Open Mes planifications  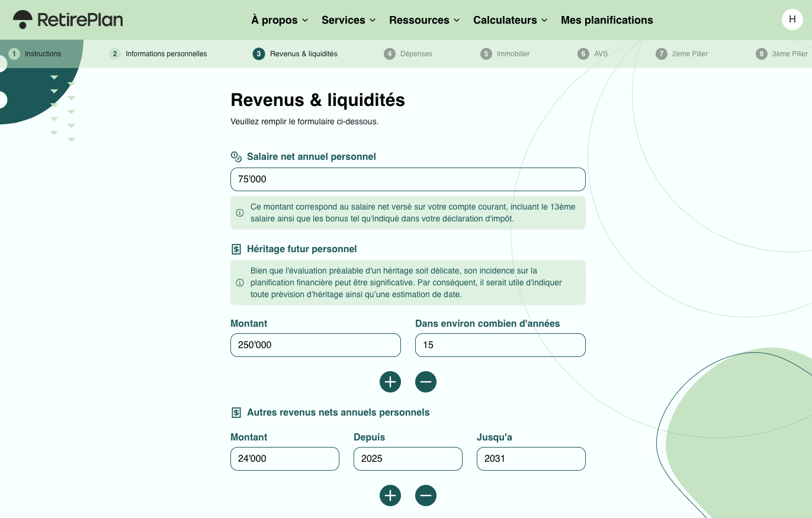[x=606, y=20]
